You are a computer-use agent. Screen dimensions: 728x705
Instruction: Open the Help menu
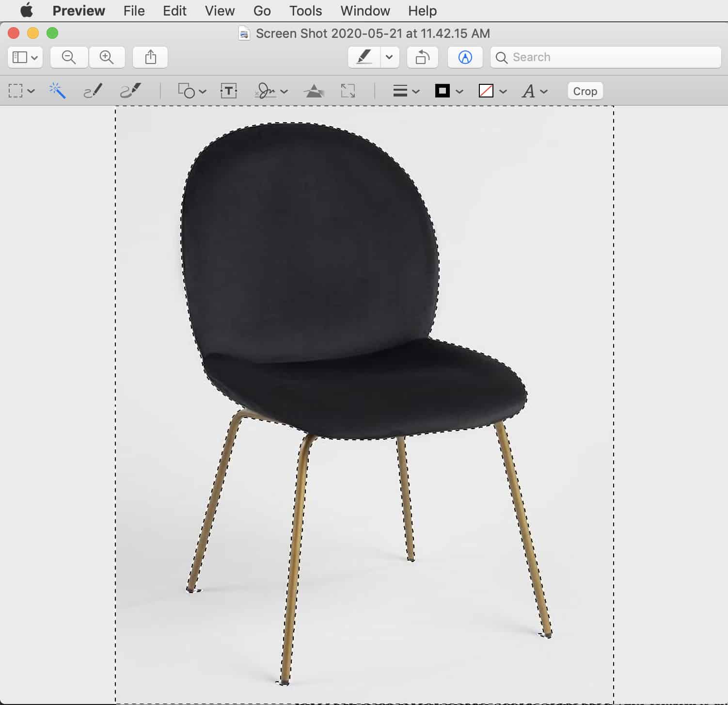422,10
